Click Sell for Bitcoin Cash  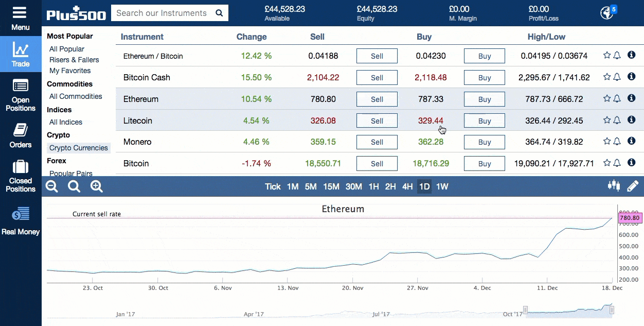click(x=377, y=78)
